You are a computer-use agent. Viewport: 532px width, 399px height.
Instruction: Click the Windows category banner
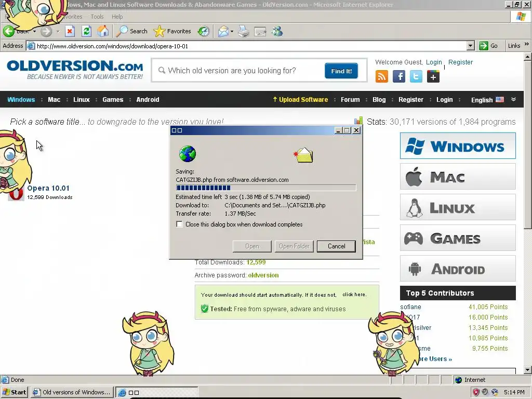pos(458,146)
